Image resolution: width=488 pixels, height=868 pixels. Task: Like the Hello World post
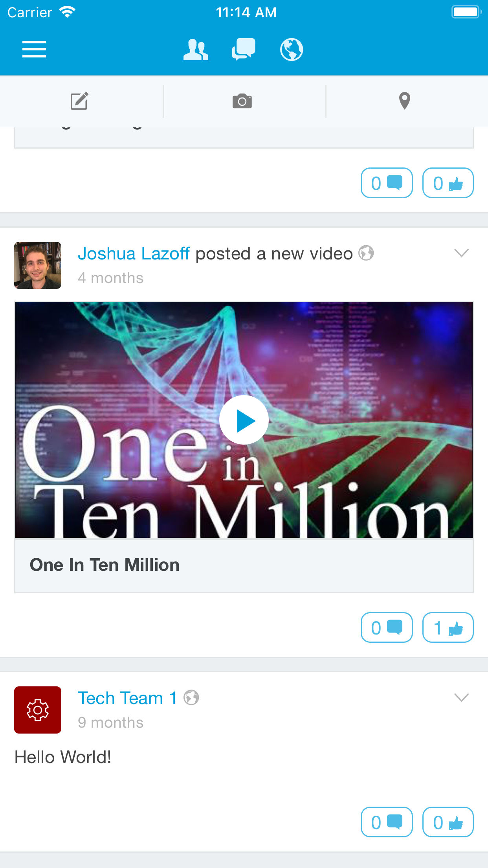[x=448, y=822]
